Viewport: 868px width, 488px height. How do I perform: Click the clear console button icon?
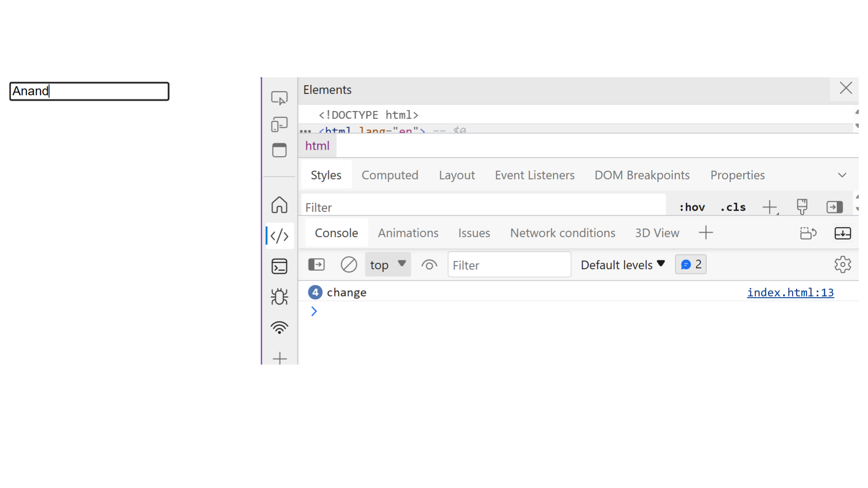(348, 264)
